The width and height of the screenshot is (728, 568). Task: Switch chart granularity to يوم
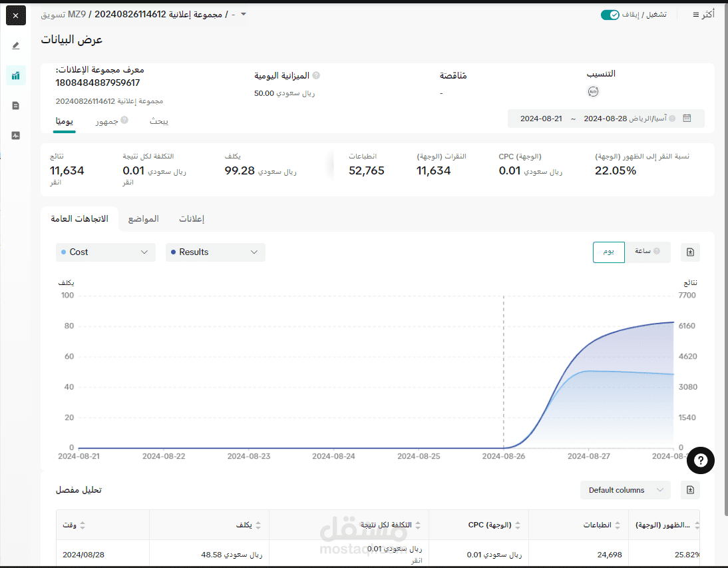pos(609,252)
